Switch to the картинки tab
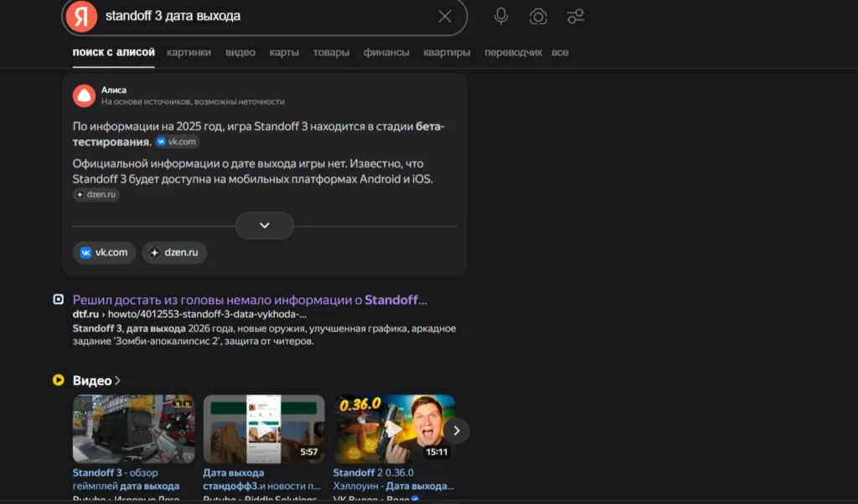Viewport: 858px width, 504px height. pos(189,52)
